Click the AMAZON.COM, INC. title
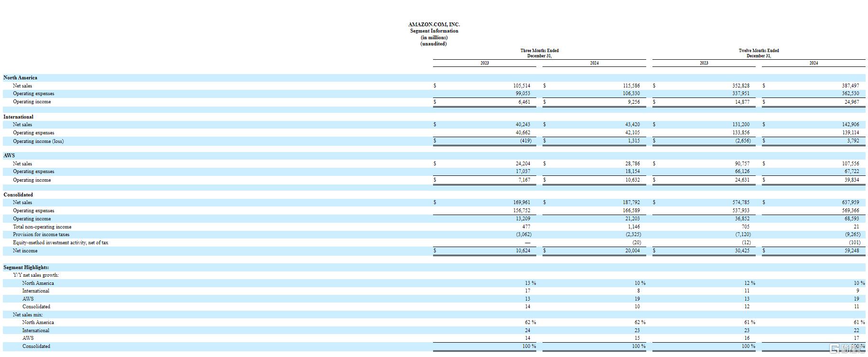 click(434, 24)
